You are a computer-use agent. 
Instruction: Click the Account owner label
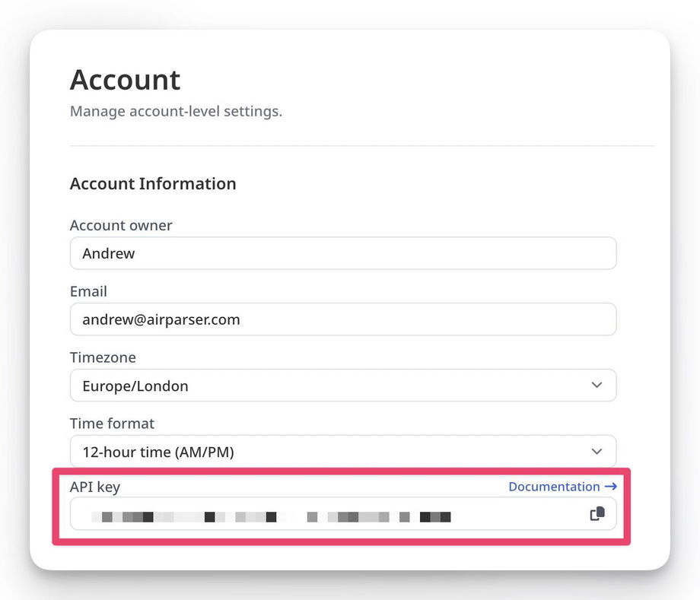tap(121, 225)
